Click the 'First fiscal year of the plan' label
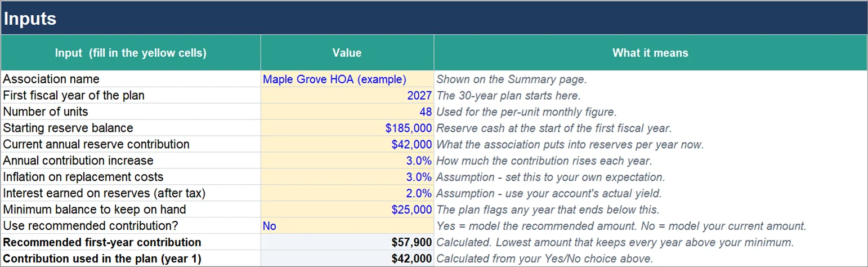Viewport: 868px width, 267px height. [x=74, y=95]
